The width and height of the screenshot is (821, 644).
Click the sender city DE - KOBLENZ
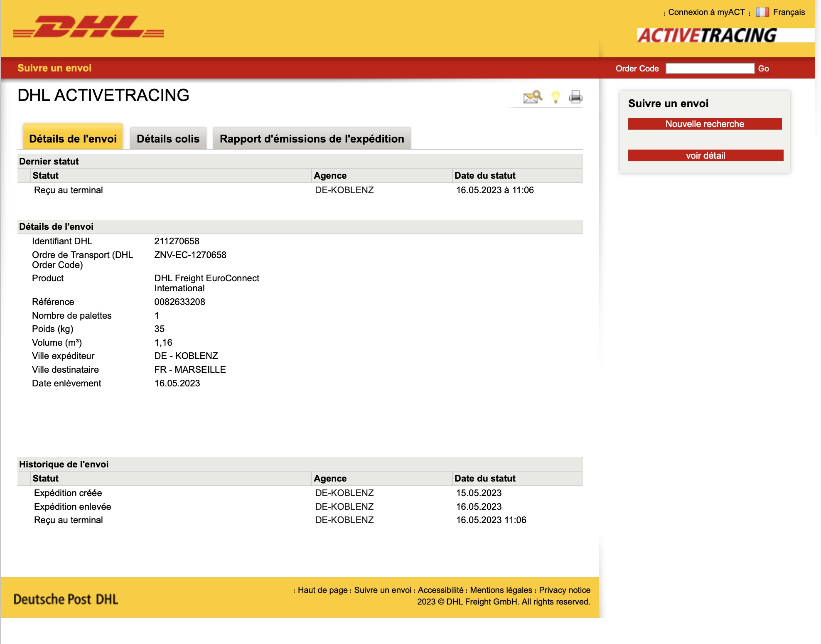click(186, 356)
